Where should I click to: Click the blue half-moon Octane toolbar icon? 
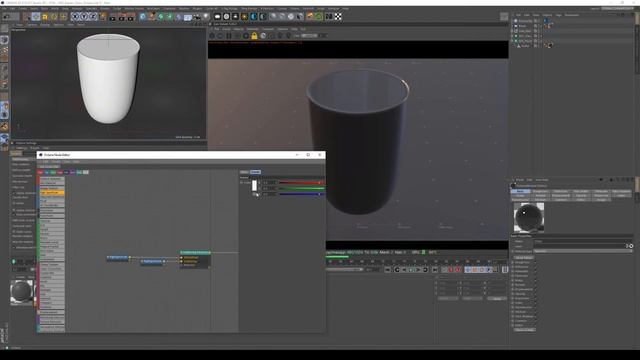tap(254, 17)
